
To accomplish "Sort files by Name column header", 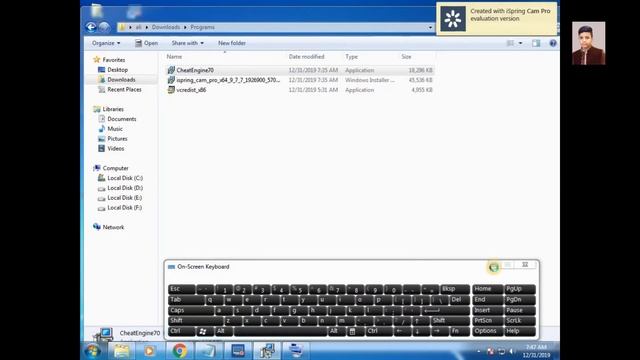I will tap(174, 57).
